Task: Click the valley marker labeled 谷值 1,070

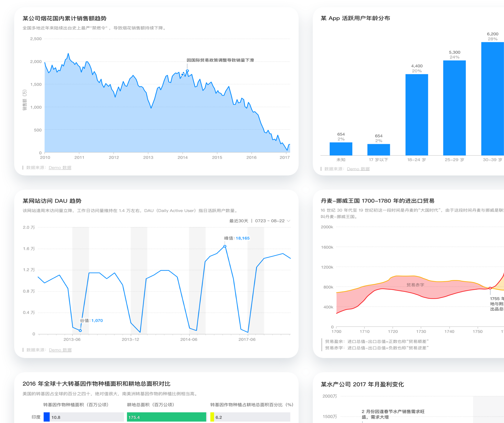Action: tap(80, 331)
